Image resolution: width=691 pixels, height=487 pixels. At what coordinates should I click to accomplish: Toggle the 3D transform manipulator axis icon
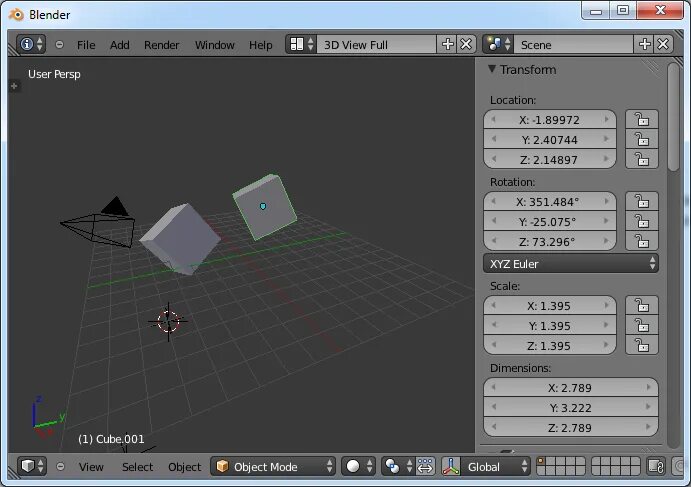[451, 466]
